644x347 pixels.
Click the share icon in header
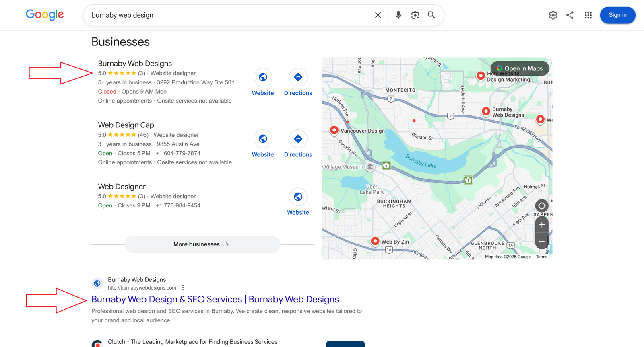pos(570,15)
